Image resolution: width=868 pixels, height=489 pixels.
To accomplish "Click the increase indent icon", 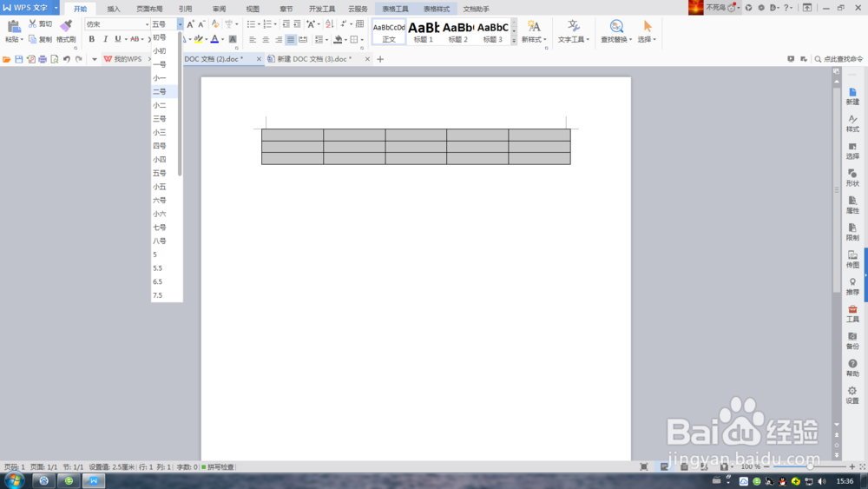I will click(297, 23).
